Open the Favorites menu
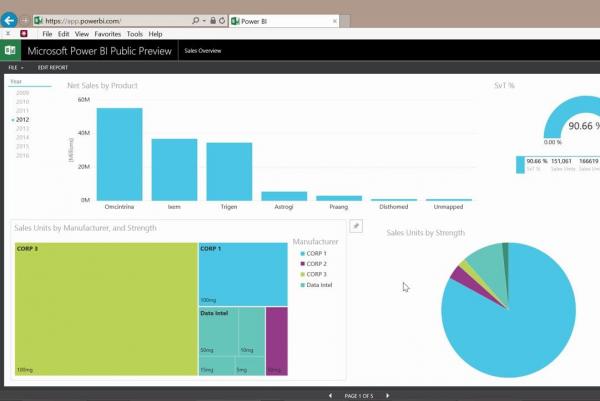The height and width of the screenshot is (401, 600). coord(107,34)
